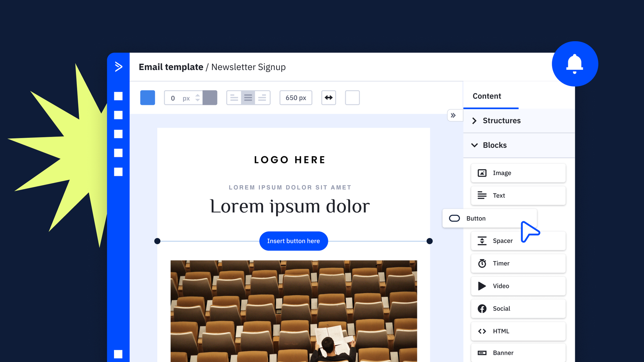Increase padding with the stepper up arrow
This screenshot has width=644, height=362.
(198, 95)
